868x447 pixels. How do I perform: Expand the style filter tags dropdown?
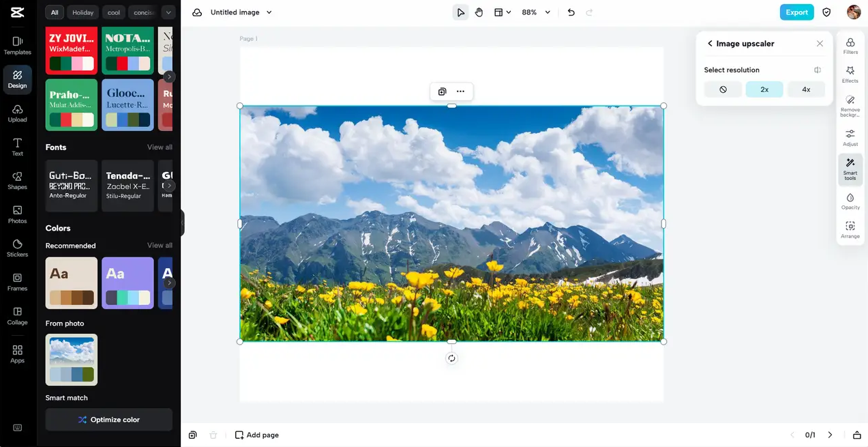(168, 12)
